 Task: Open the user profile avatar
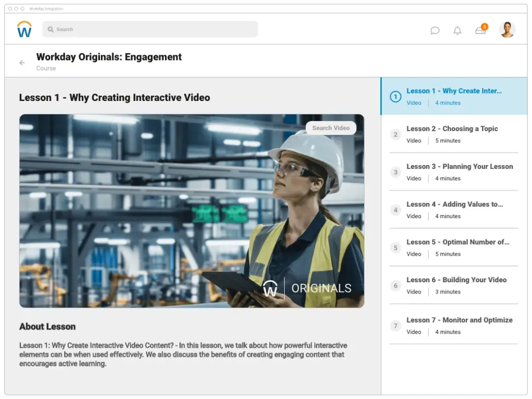pos(507,30)
